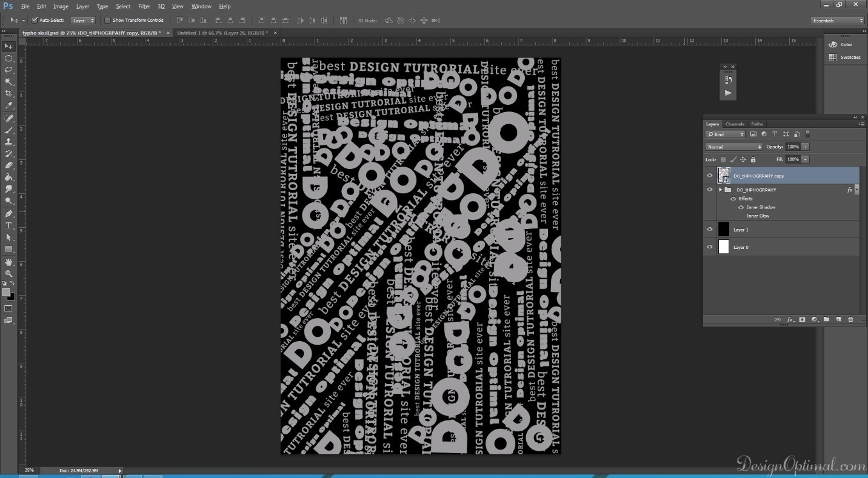Viewport: 868px width, 478px height.
Task: Open the Opacity slider dropdown arrow
Action: pos(805,147)
